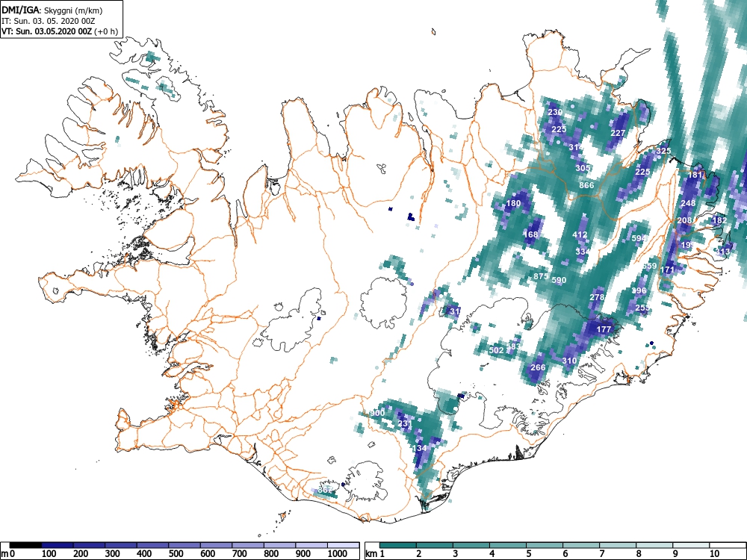Click visibility value 171 on the map
Image resolution: width=747 pixels, height=560 pixels.
coord(667,270)
